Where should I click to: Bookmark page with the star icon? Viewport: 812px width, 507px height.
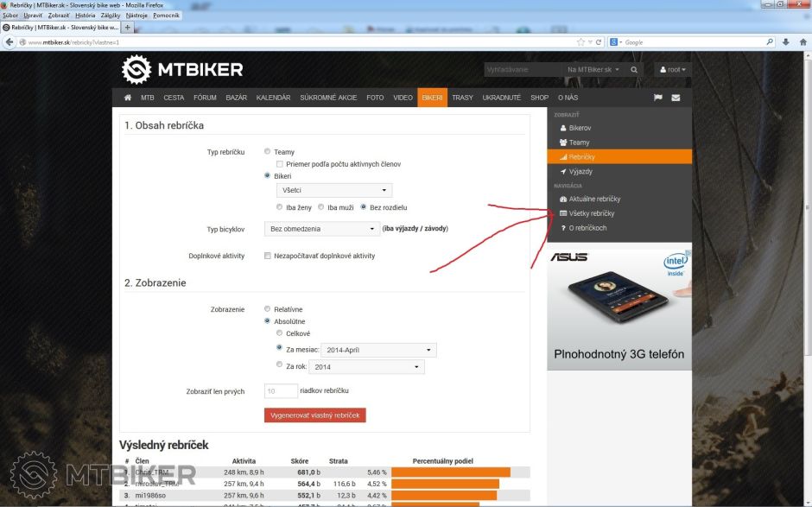[x=581, y=41]
